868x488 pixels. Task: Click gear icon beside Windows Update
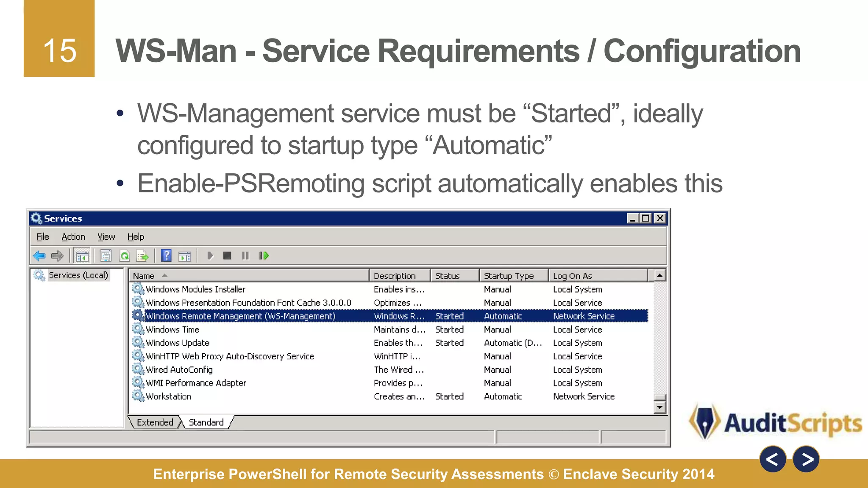click(138, 342)
